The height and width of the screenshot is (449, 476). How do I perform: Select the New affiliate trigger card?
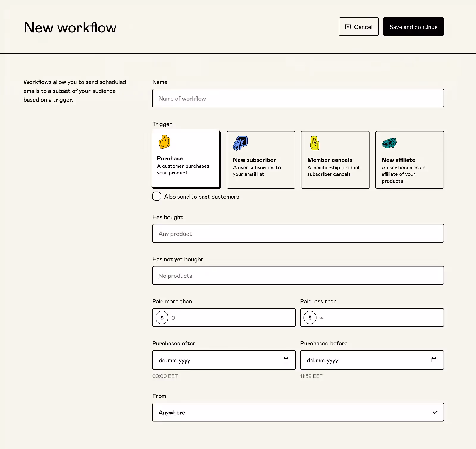coord(409,160)
